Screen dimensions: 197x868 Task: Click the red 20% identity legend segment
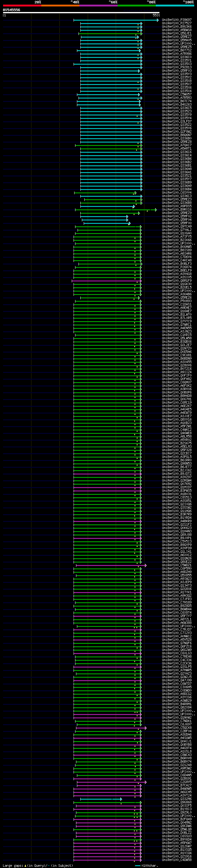click(x=22, y=6)
